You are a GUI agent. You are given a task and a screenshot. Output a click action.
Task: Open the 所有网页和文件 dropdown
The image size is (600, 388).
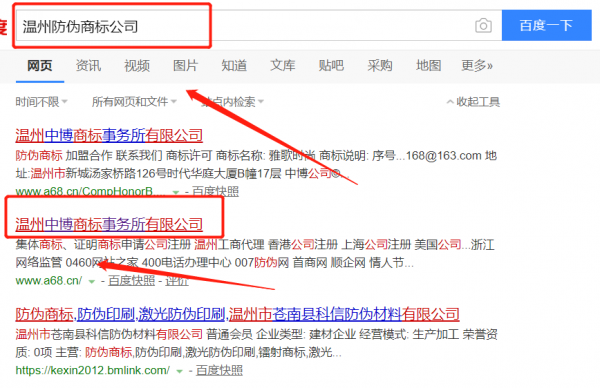[134, 102]
